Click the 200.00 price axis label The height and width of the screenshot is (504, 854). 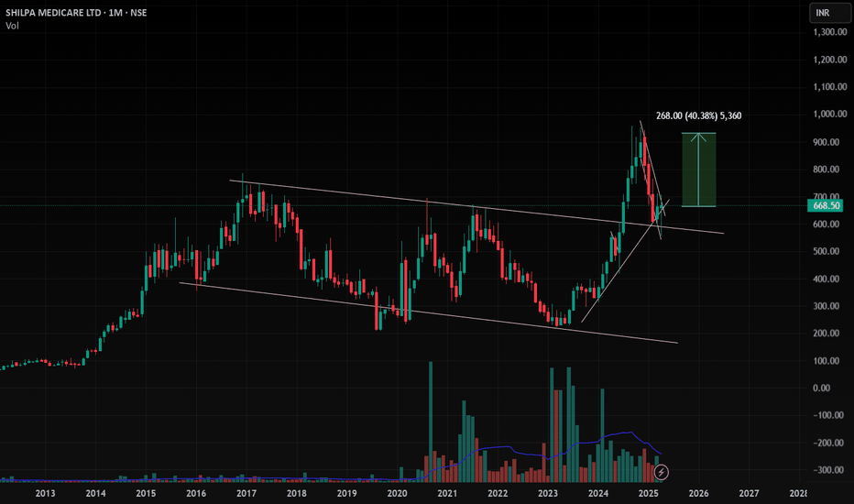pos(827,333)
